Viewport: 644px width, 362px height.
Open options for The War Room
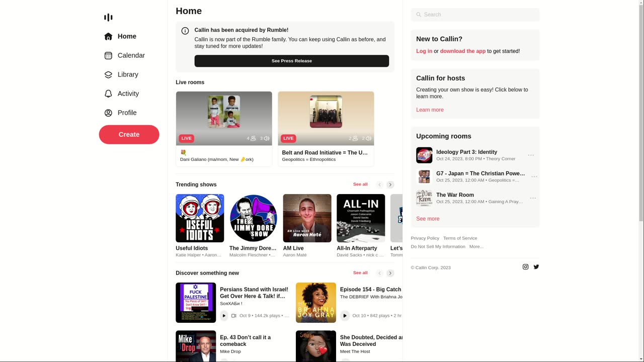533,198
